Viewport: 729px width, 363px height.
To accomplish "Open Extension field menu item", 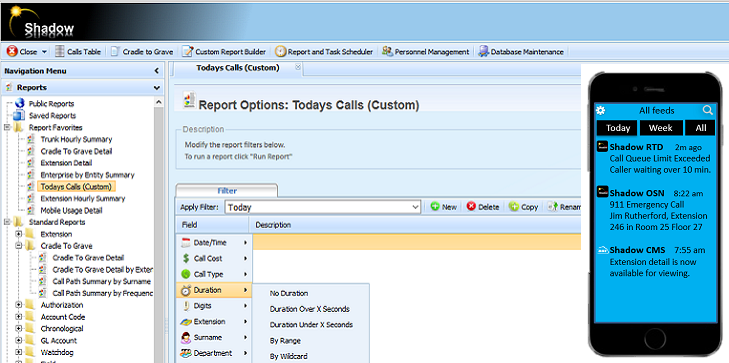I will [214, 322].
